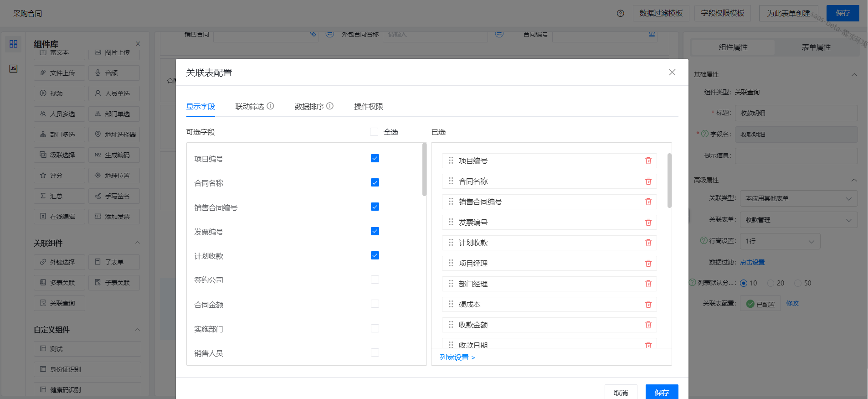Click the 提示信息 input field

(796, 155)
